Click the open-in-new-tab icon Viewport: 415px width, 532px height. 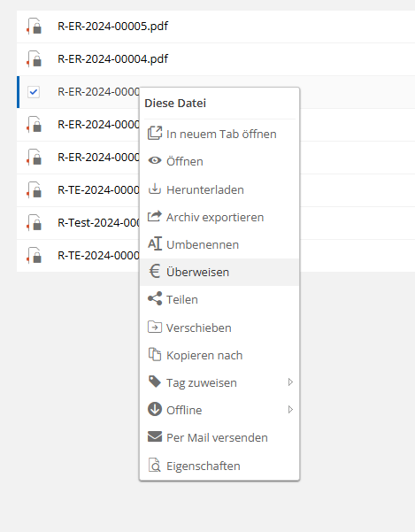point(155,133)
